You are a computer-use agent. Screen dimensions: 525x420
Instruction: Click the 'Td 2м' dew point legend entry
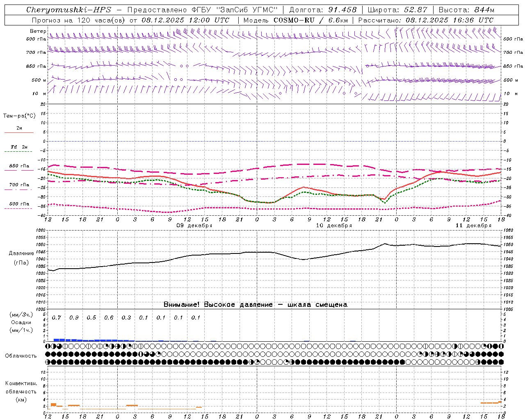click(19, 147)
